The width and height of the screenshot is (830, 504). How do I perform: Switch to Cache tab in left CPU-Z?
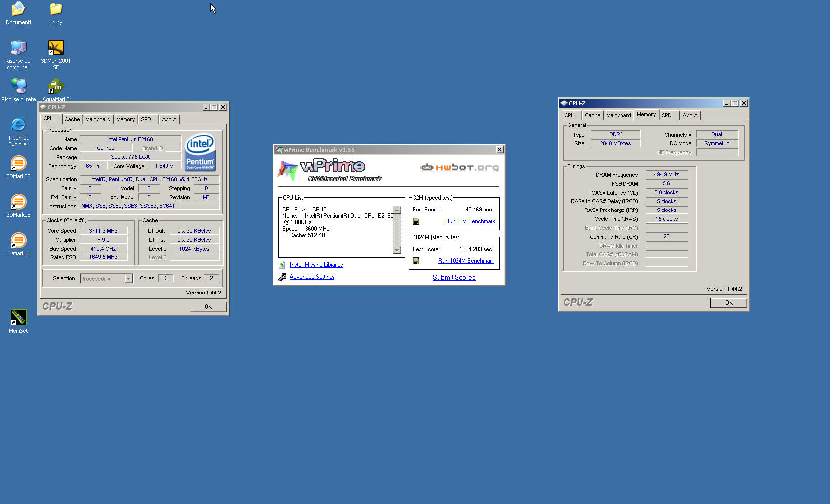[x=72, y=119]
